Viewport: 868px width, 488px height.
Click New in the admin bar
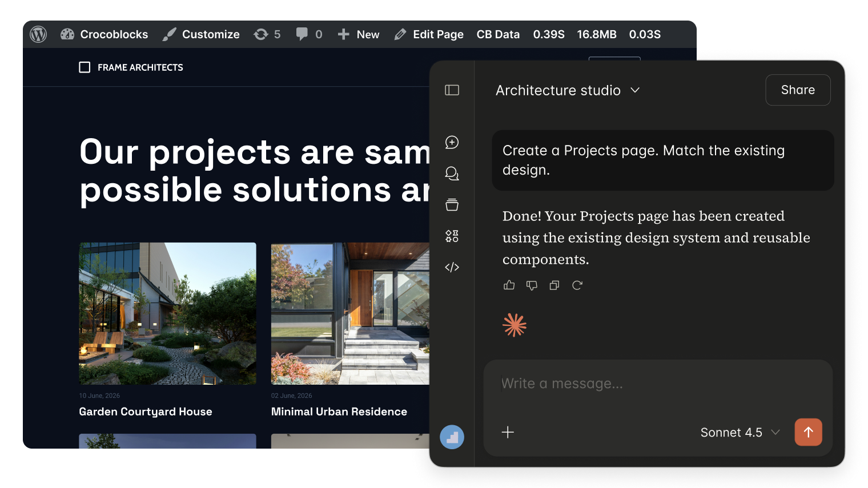359,34
